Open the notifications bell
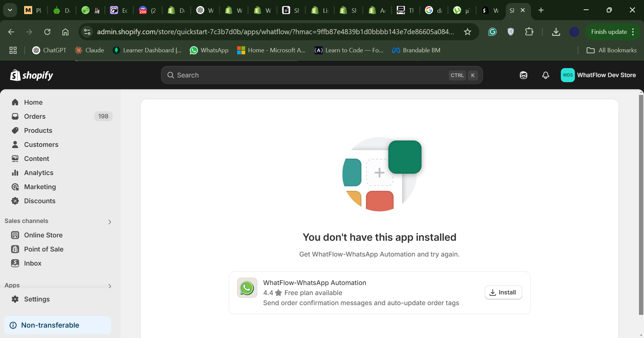The height and width of the screenshot is (338, 644). click(x=546, y=75)
